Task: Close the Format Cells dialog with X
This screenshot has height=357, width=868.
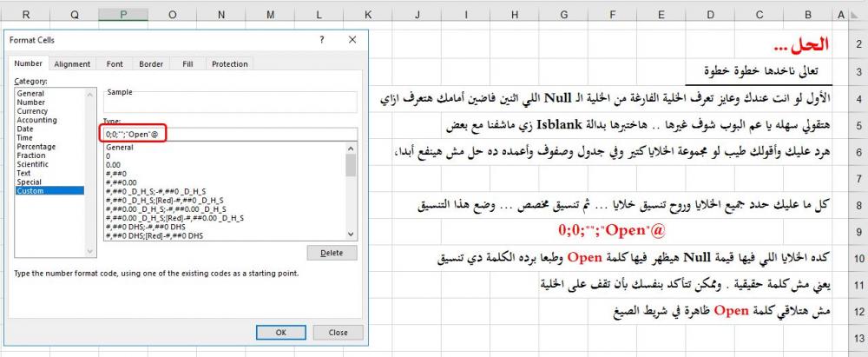Action: coord(352,40)
